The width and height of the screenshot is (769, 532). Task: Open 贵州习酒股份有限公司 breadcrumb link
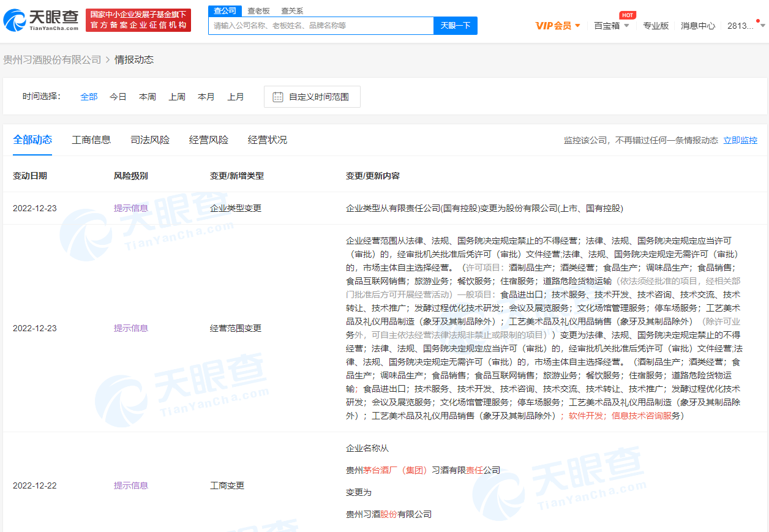click(52, 59)
